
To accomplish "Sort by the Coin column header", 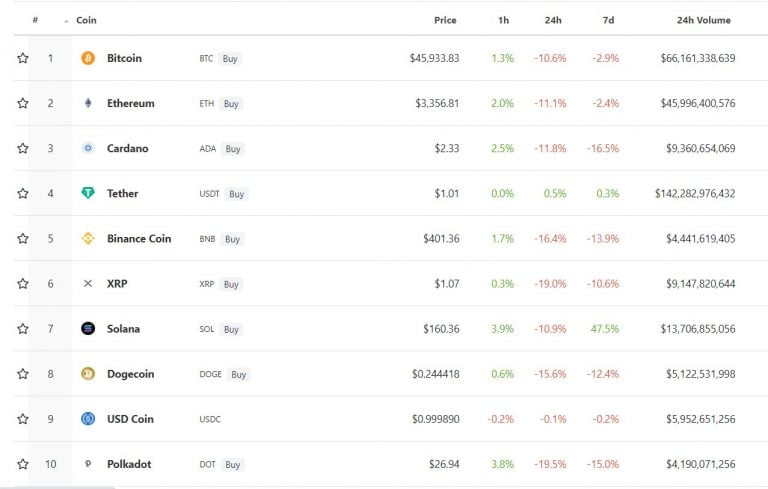I will pyautogui.click(x=86, y=20).
